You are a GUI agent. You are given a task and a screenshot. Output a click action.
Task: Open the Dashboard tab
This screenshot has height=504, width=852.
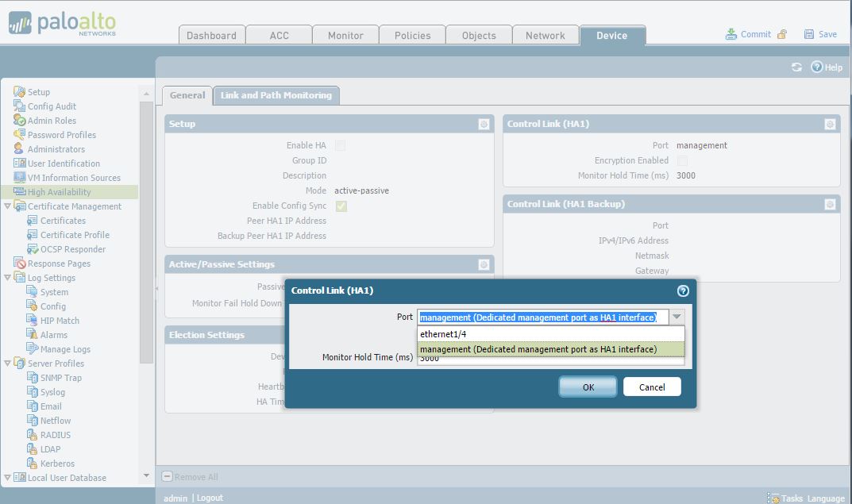(x=212, y=35)
